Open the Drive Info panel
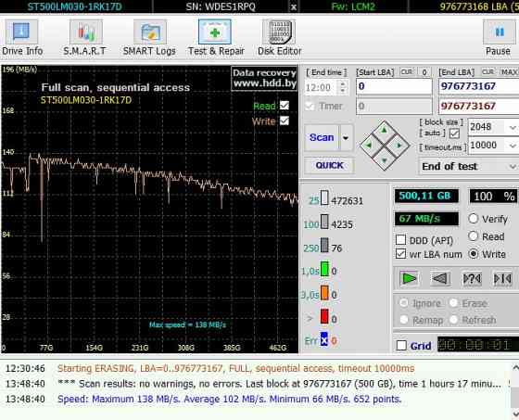The width and height of the screenshot is (519, 420). [22, 37]
